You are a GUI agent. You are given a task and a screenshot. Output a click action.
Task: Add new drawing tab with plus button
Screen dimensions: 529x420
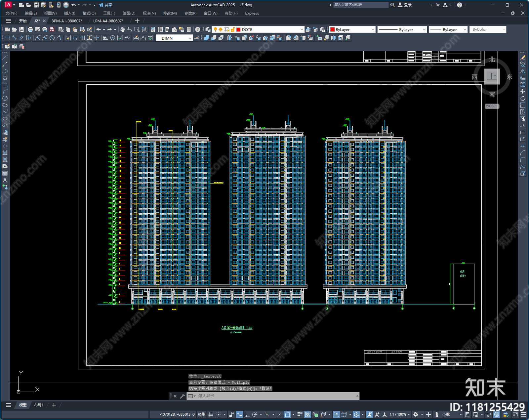[137, 21]
